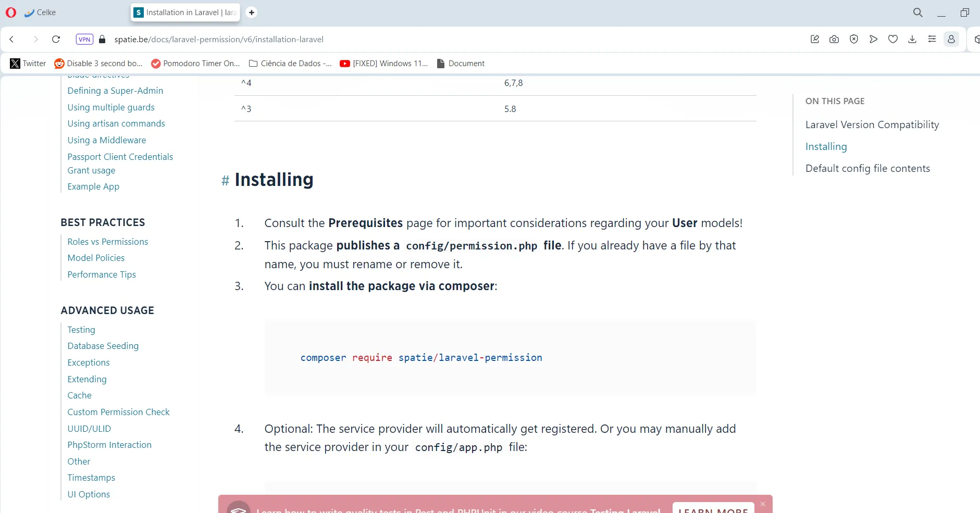This screenshot has height=513, width=980.
Task: Click the Installing heading anchor hash
Action: (x=225, y=180)
